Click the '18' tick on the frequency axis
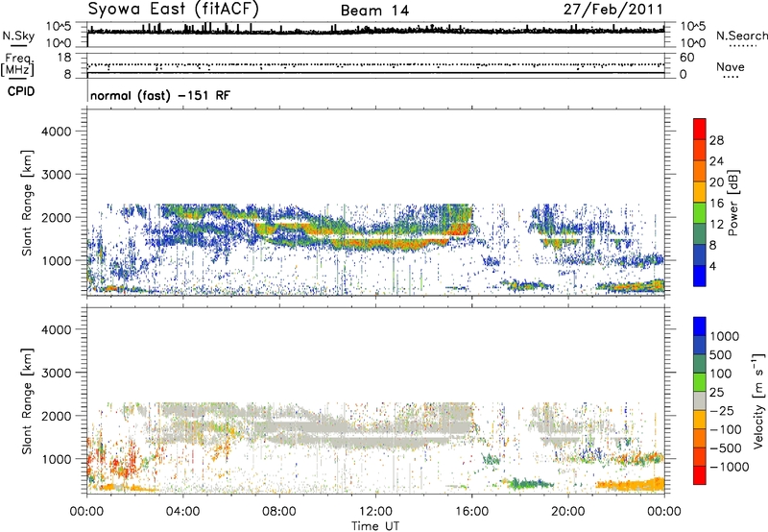 (64, 58)
